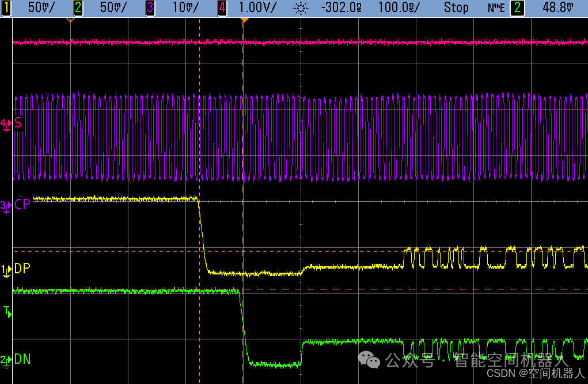588x384 pixels.
Task: Click the orange trigger time reference marker
Action: 244,20
